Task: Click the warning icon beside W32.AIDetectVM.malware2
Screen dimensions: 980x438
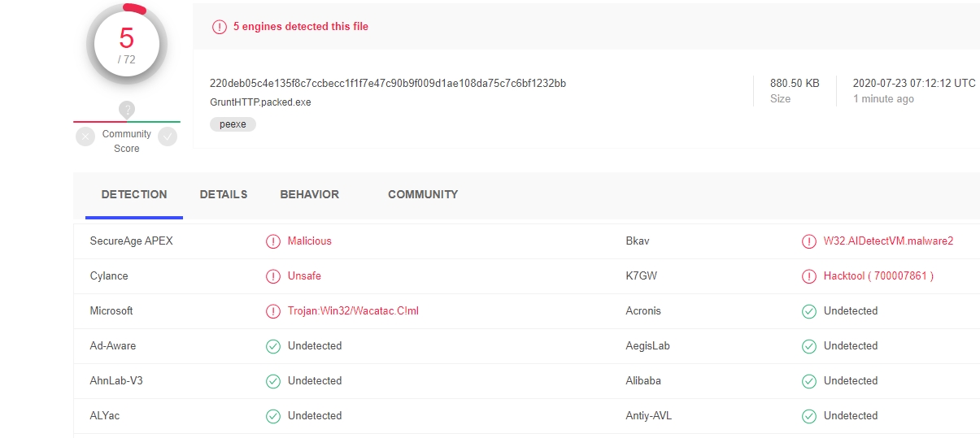Action: click(809, 241)
